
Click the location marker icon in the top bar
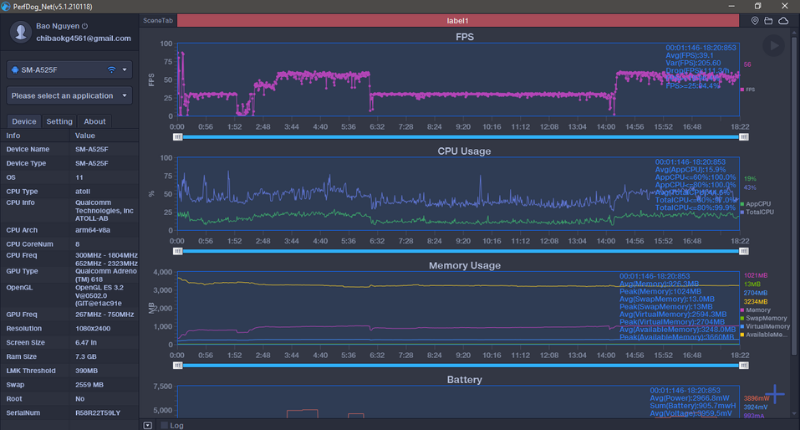click(754, 20)
